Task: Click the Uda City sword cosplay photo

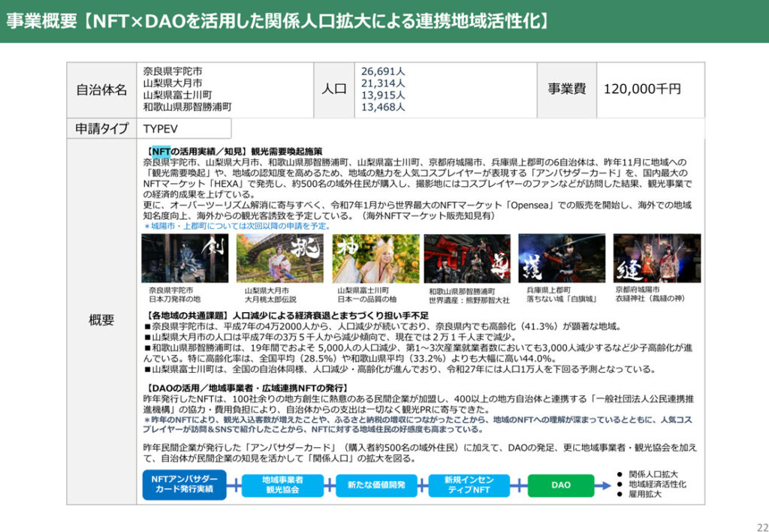Action: 184,258
